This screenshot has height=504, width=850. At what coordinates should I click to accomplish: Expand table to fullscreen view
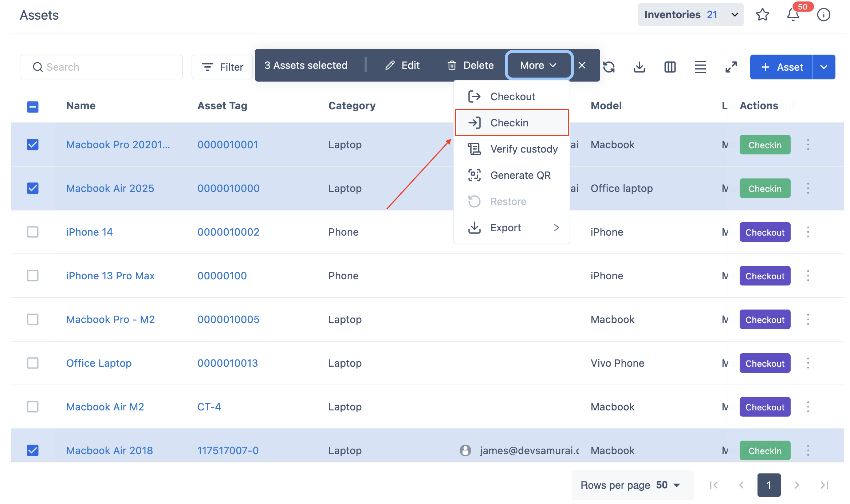(731, 67)
